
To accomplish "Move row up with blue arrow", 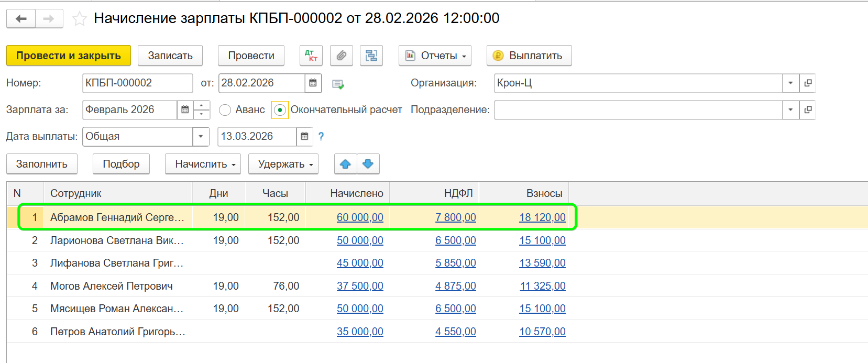I will click(345, 164).
